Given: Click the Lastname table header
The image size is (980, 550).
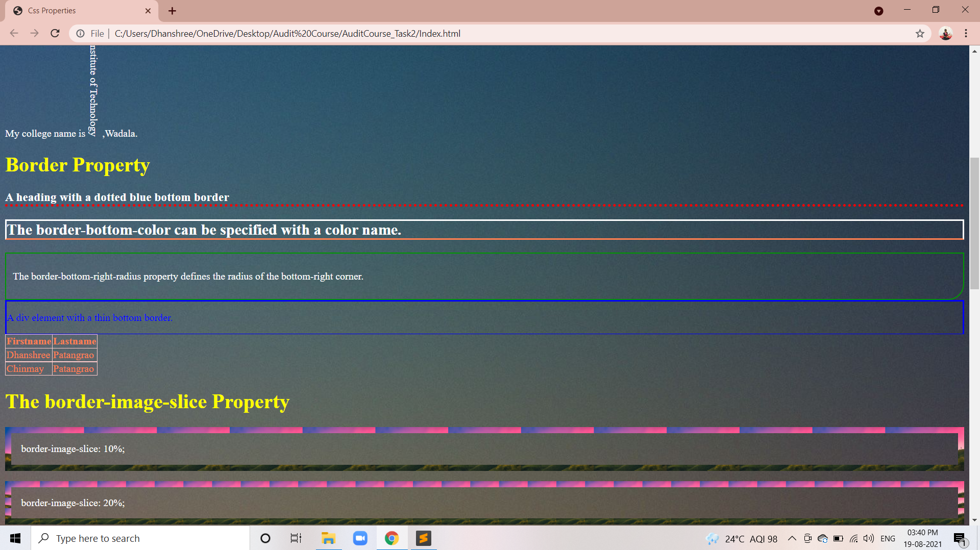Looking at the screenshot, I should tap(75, 341).
